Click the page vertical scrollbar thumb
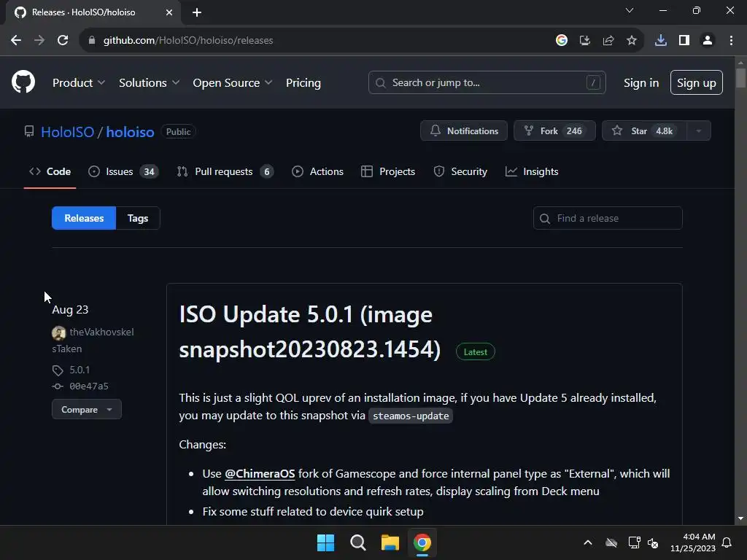 tap(740, 77)
